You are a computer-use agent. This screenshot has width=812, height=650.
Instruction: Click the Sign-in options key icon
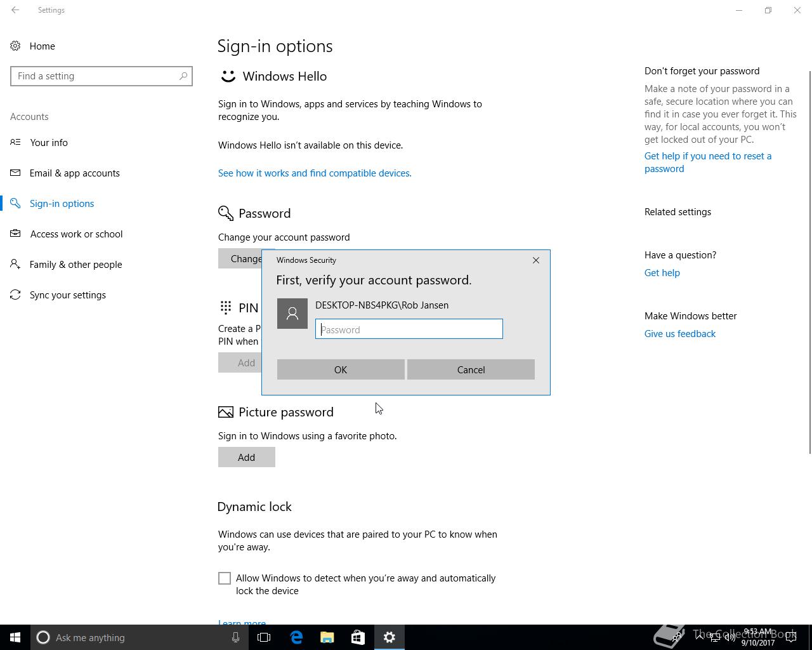[15, 203]
